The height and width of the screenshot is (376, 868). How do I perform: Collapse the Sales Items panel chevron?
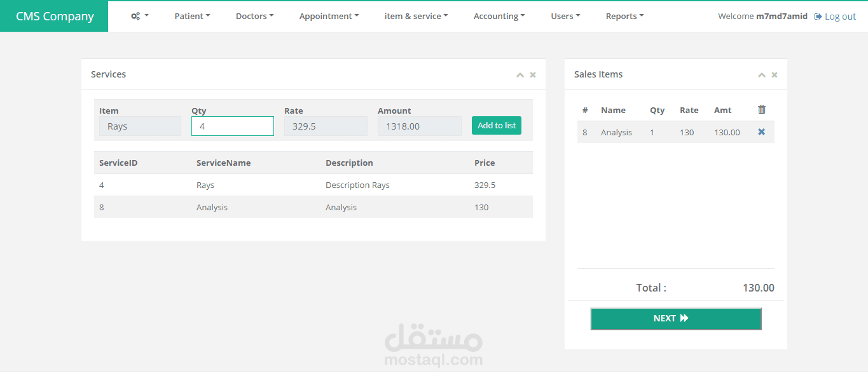[761, 75]
